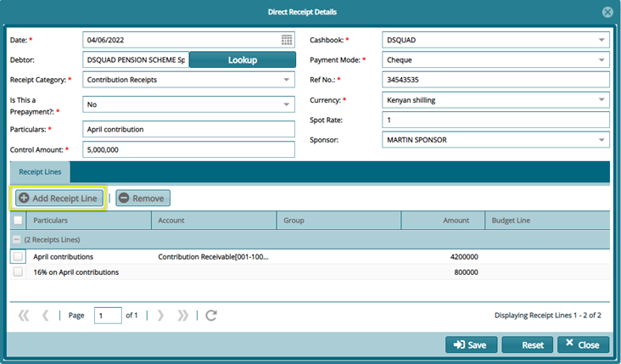Viewport: 621px width, 364px height.
Task: Select the April contributions row checkbox
Action: coord(18,256)
